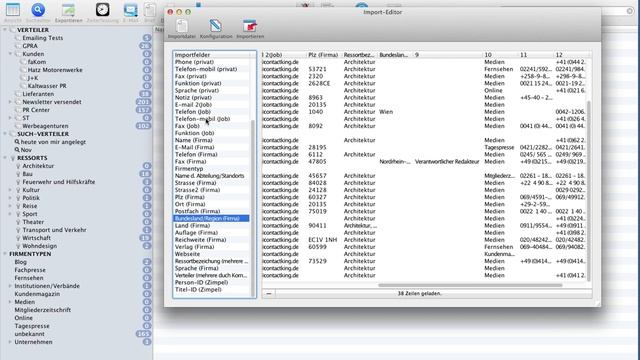Expand the ST folder
Image resolution: width=640 pixels, height=360 pixels.
10,118
